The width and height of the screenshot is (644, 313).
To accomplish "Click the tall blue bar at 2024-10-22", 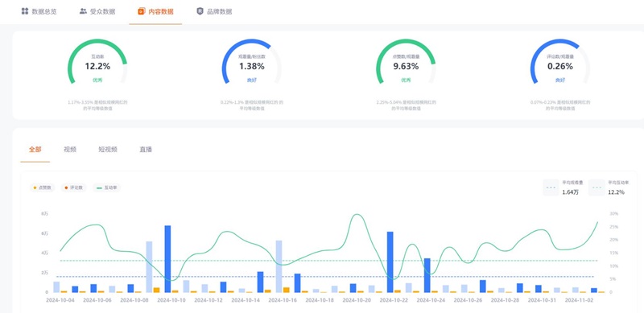I will 390,262.
